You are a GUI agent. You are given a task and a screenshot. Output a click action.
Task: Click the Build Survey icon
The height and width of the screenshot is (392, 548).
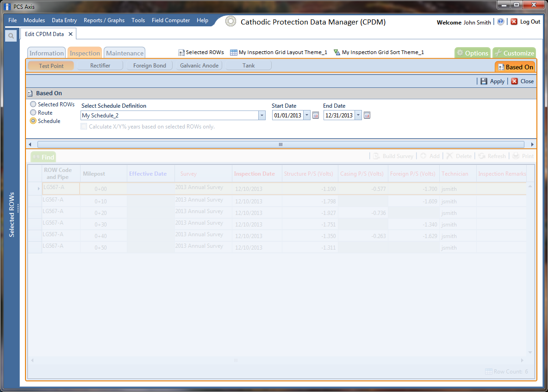tap(376, 156)
